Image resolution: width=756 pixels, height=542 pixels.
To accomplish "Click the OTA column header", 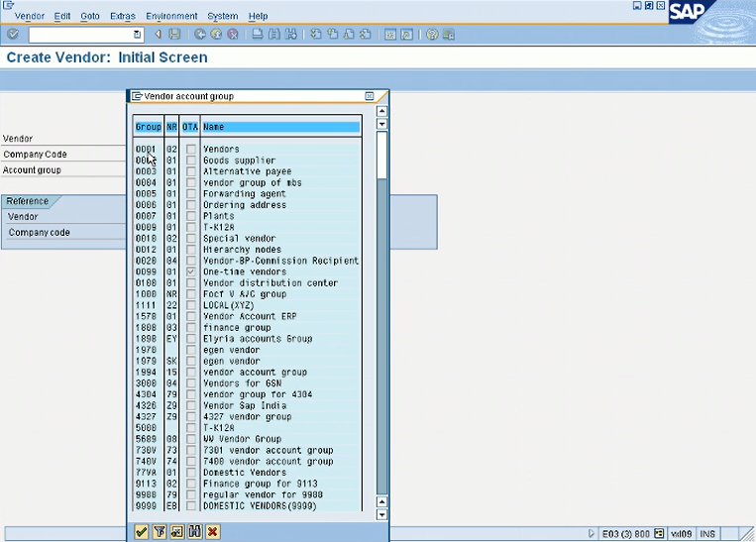I will point(190,127).
